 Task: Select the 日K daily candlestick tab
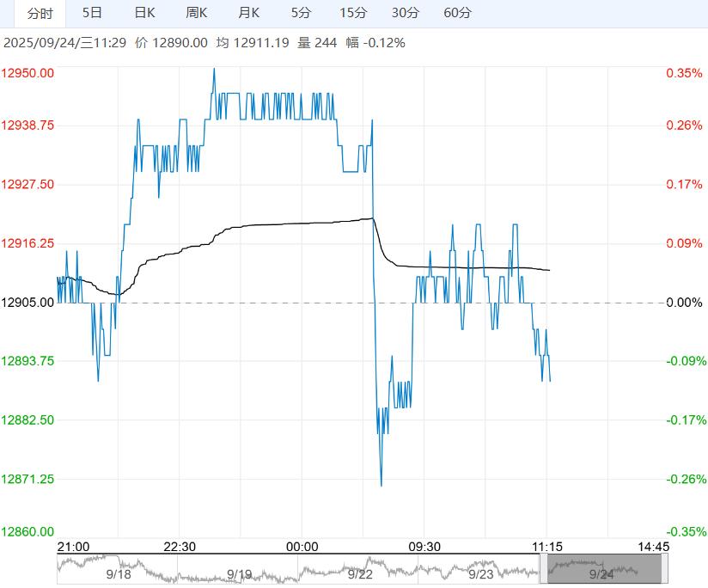(144, 13)
